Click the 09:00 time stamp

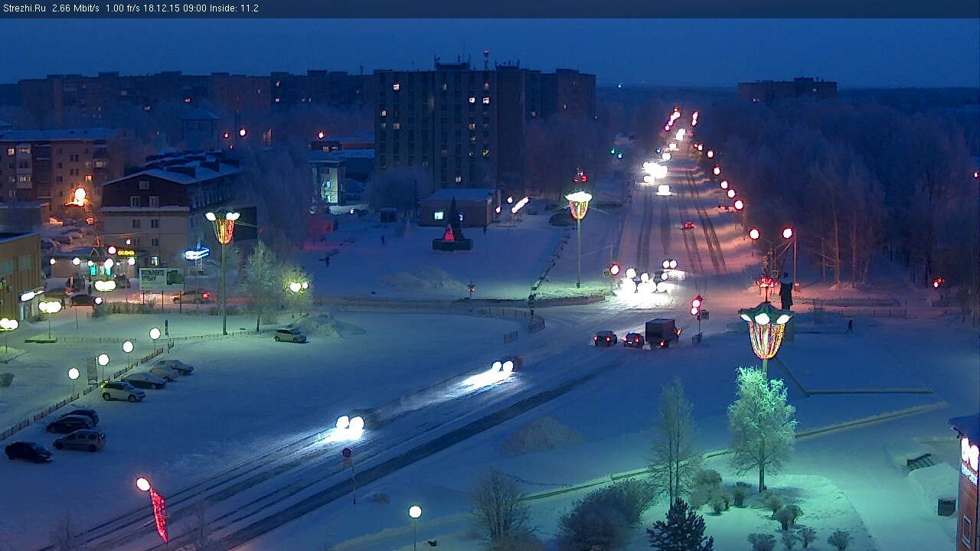(195, 8)
